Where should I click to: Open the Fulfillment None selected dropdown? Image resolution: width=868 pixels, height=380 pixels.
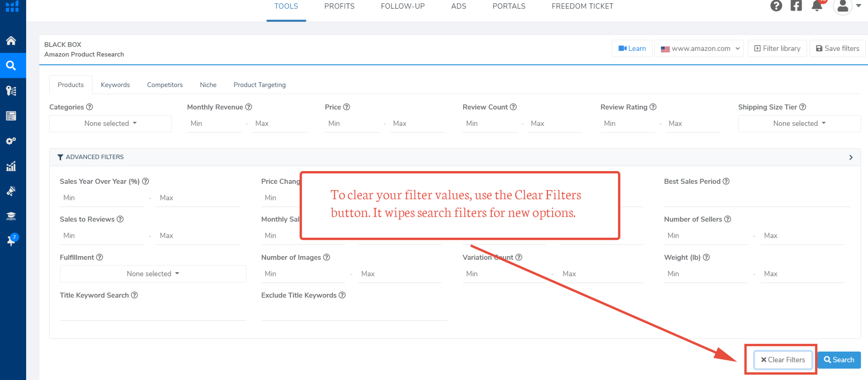[x=153, y=274]
